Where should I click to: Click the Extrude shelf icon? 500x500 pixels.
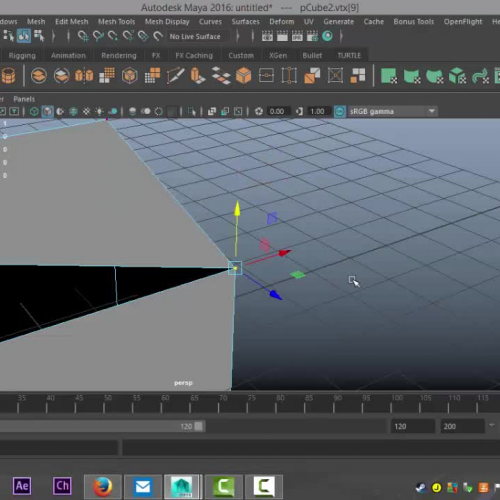[198, 76]
